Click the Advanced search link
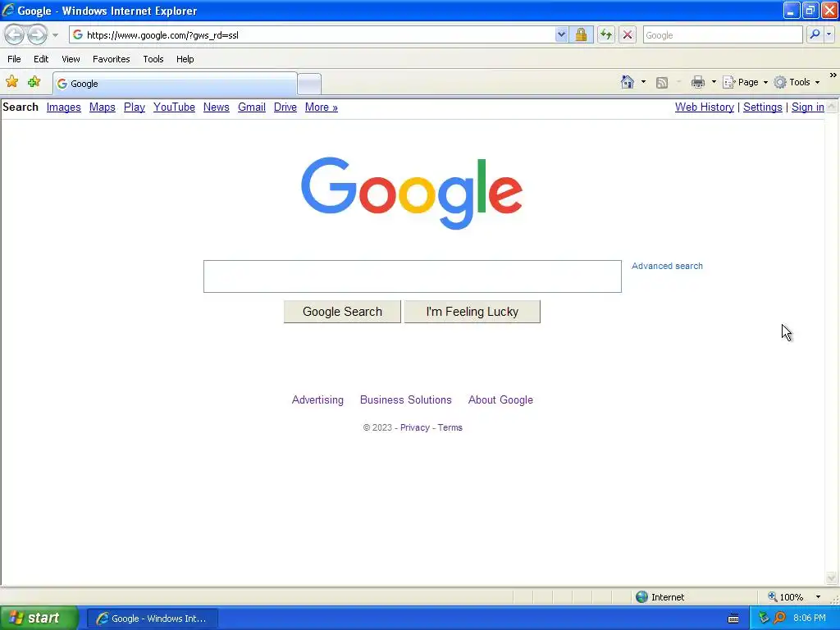The height and width of the screenshot is (630, 840). [x=667, y=266]
